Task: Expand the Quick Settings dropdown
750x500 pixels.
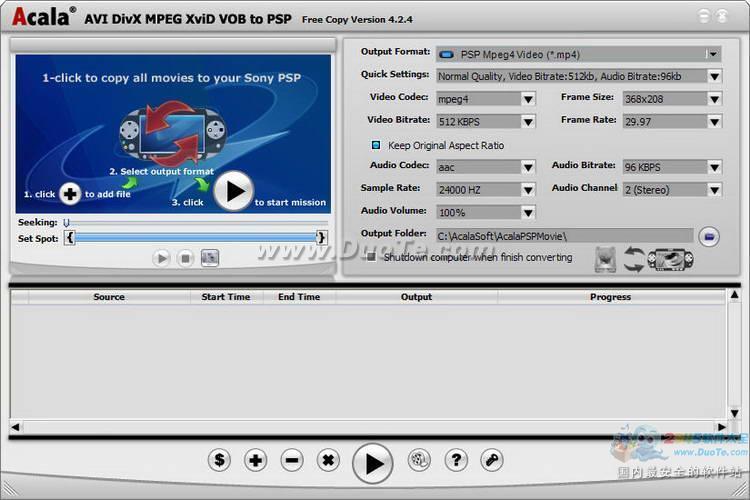Action: (714, 77)
